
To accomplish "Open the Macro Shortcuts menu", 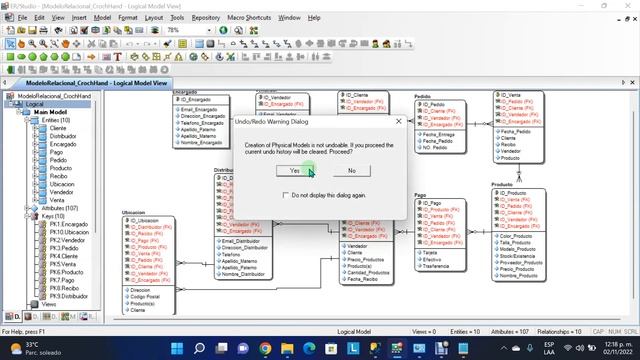I will [249, 18].
